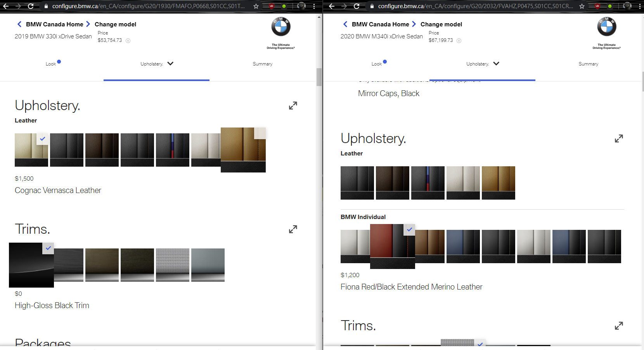This screenshot has height=350, width=644.
Task: Select text 'Mirror Caps, Black'
Action: (389, 93)
